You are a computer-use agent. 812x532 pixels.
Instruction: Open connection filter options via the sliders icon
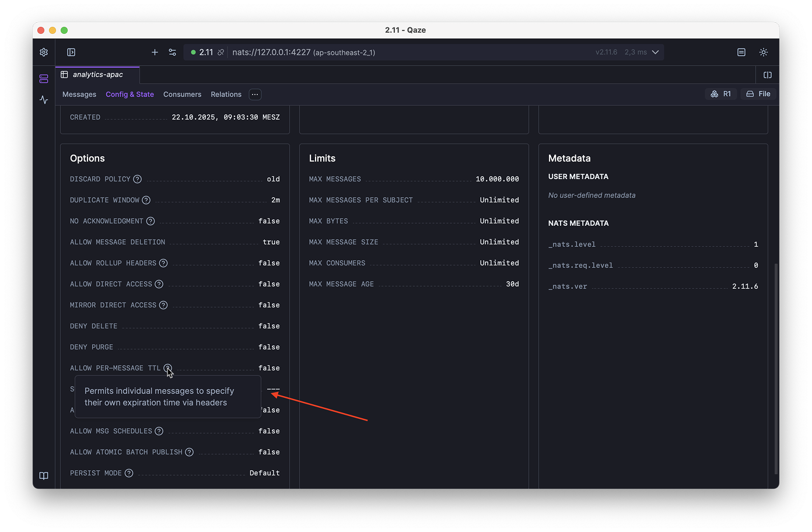click(x=172, y=52)
